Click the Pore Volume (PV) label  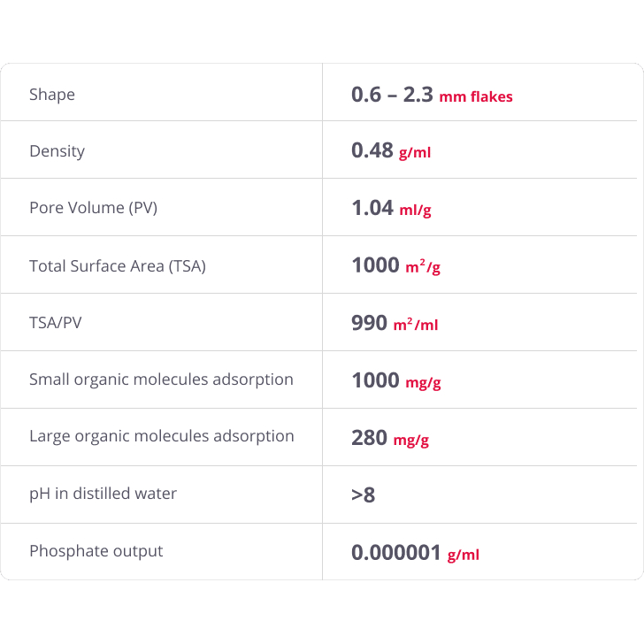pos(93,208)
